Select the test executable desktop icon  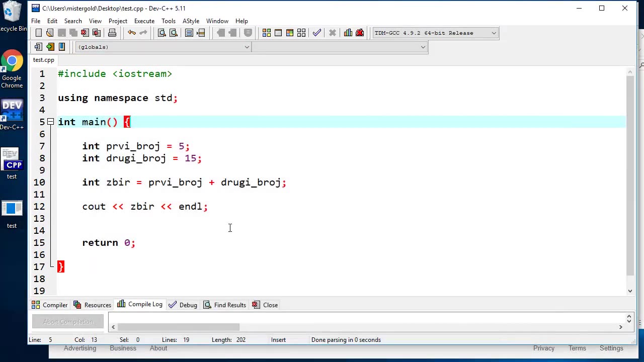(x=12, y=215)
